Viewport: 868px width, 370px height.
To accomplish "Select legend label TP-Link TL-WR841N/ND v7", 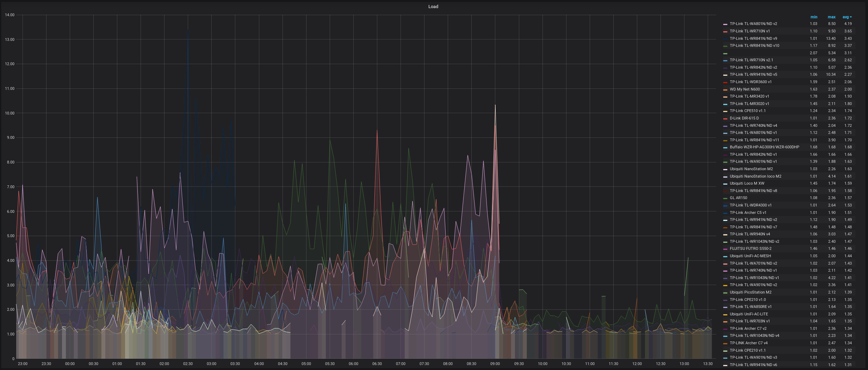I will click(753, 227).
